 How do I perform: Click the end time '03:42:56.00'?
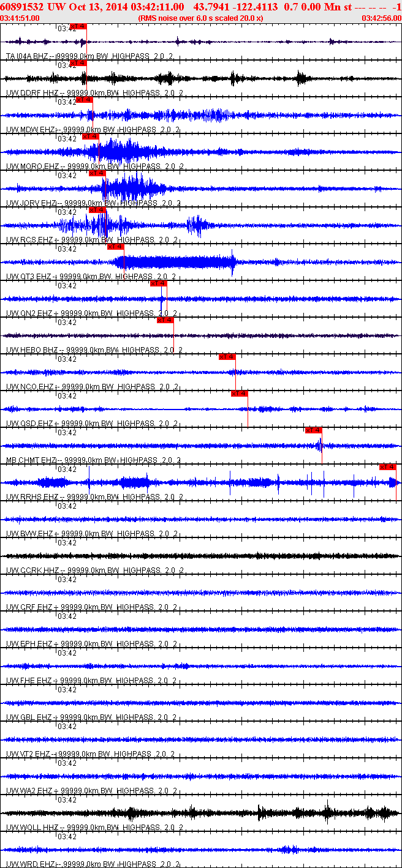tap(382, 18)
